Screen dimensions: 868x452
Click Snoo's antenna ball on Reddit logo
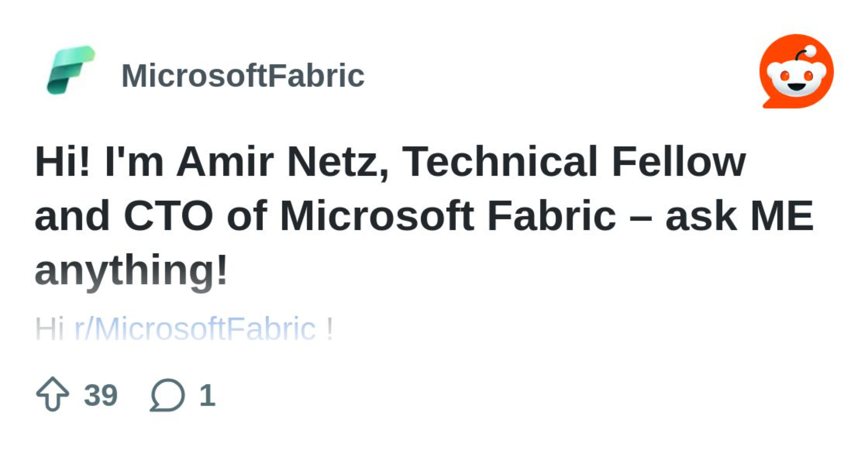pos(810,51)
